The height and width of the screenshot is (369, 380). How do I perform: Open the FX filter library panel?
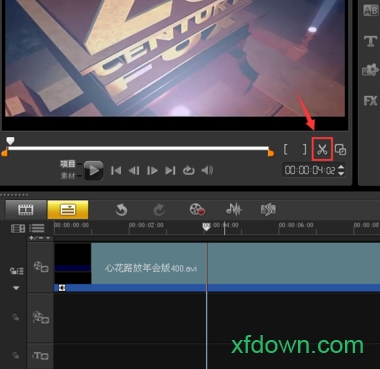(370, 100)
